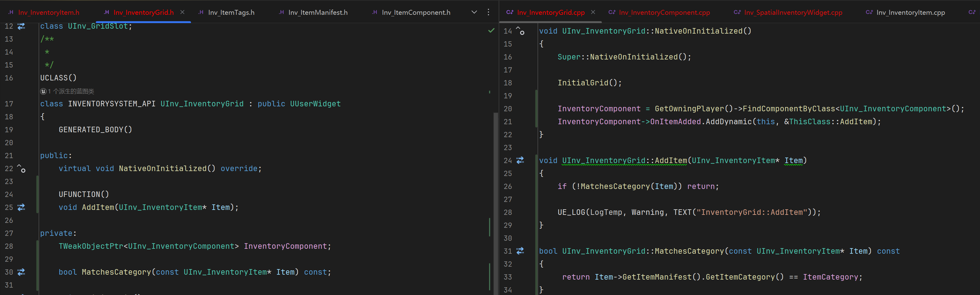Click GetItemManifest() on cpp line 33
This screenshot has width=980, height=295.
pos(662,277)
